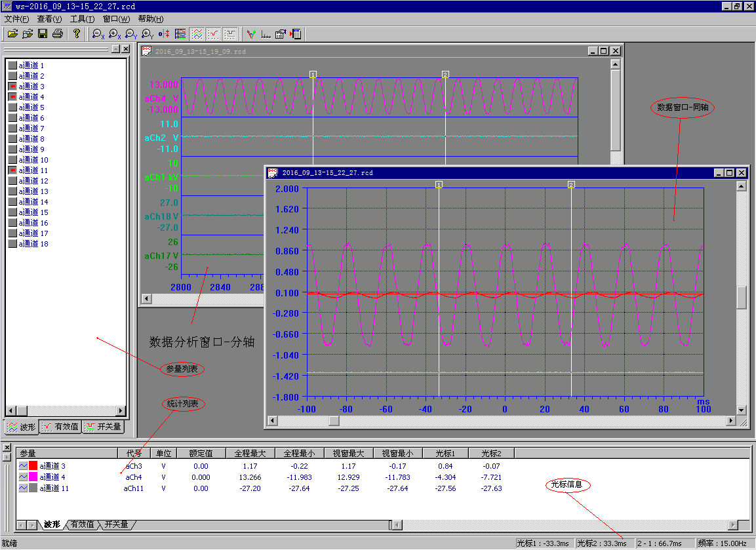Click waveform icon in a通道 3 stats row

tap(23, 466)
